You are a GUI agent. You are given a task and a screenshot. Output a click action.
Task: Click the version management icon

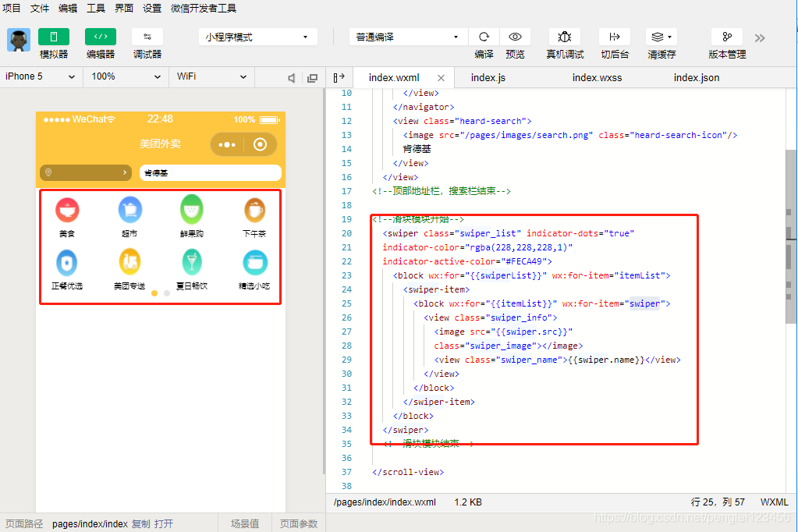click(x=727, y=37)
